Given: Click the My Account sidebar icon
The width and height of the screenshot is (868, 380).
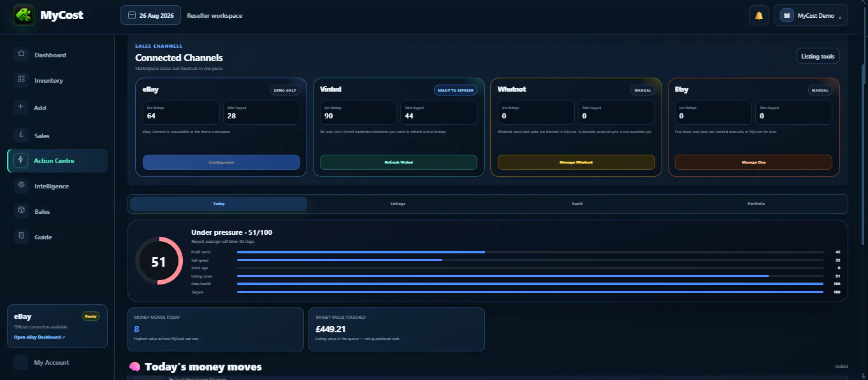Looking at the screenshot, I should [21, 362].
